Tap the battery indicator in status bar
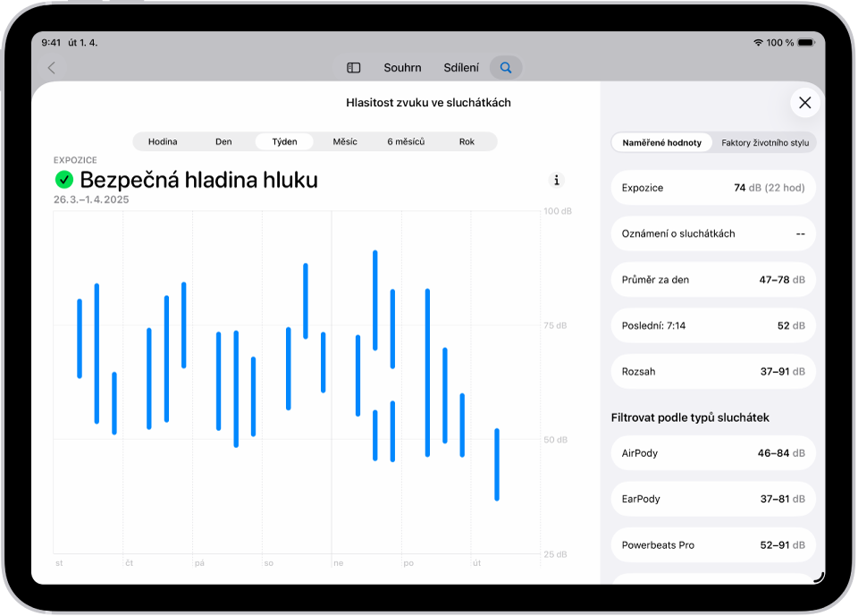Image resolution: width=858 pixels, height=616 pixels. tap(806, 42)
